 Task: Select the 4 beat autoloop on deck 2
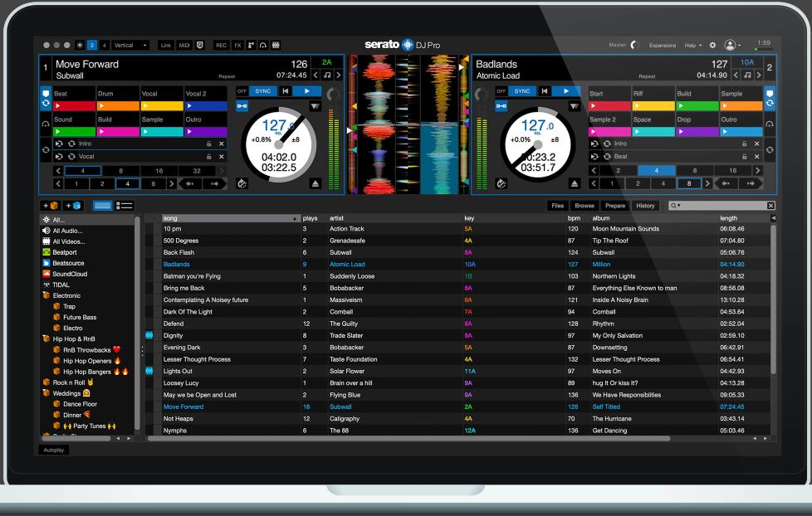coord(656,170)
